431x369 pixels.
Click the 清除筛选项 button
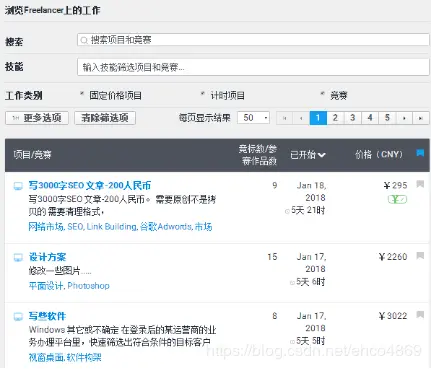point(105,118)
